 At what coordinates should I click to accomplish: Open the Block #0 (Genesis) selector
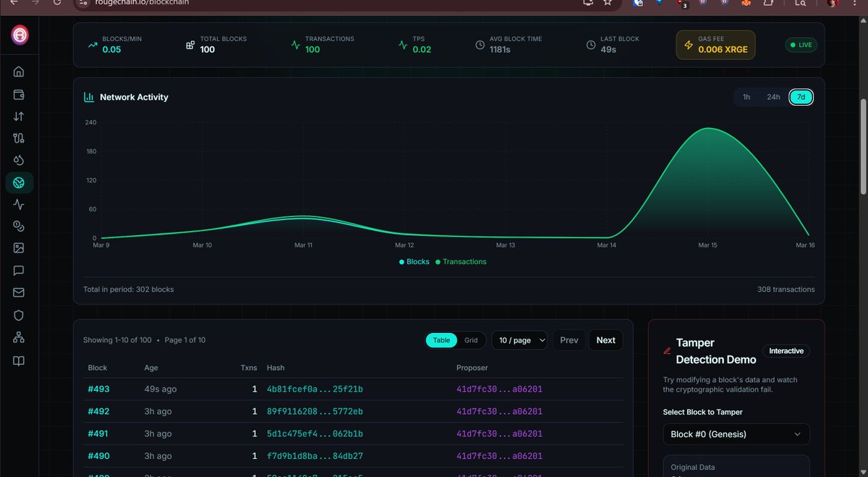pyautogui.click(x=736, y=434)
